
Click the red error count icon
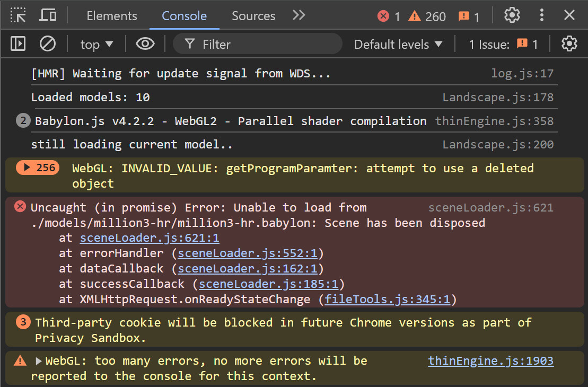pyautogui.click(x=383, y=16)
